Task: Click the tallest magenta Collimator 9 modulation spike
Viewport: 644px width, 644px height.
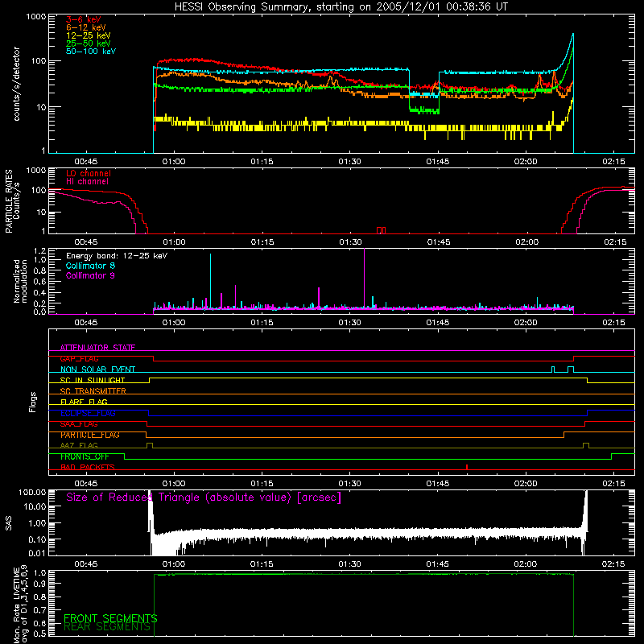Action: (365, 278)
